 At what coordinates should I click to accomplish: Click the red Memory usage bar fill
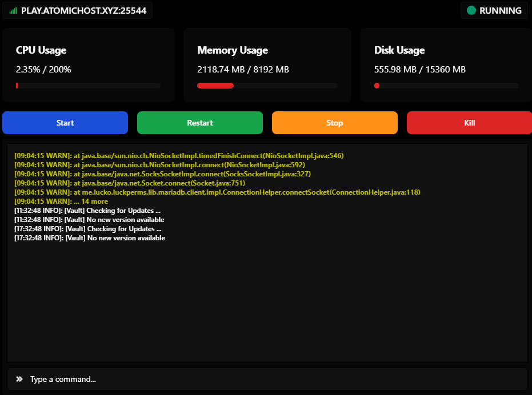(x=215, y=86)
